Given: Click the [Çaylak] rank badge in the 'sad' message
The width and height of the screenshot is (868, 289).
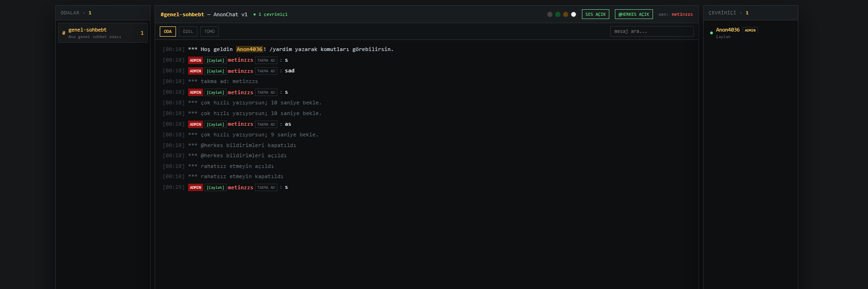Looking at the screenshot, I should [215, 71].
